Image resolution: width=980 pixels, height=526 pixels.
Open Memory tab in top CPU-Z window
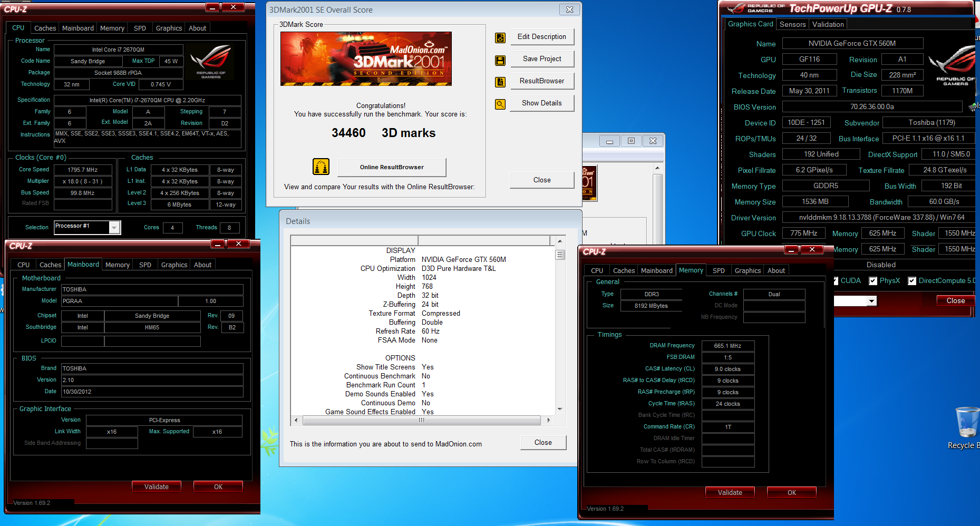point(112,28)
